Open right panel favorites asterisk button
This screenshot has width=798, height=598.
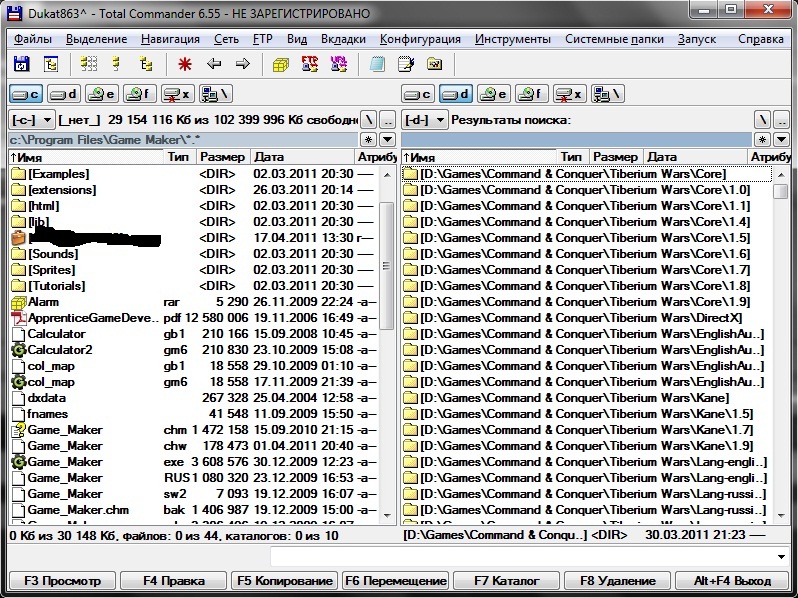[762, 139]
